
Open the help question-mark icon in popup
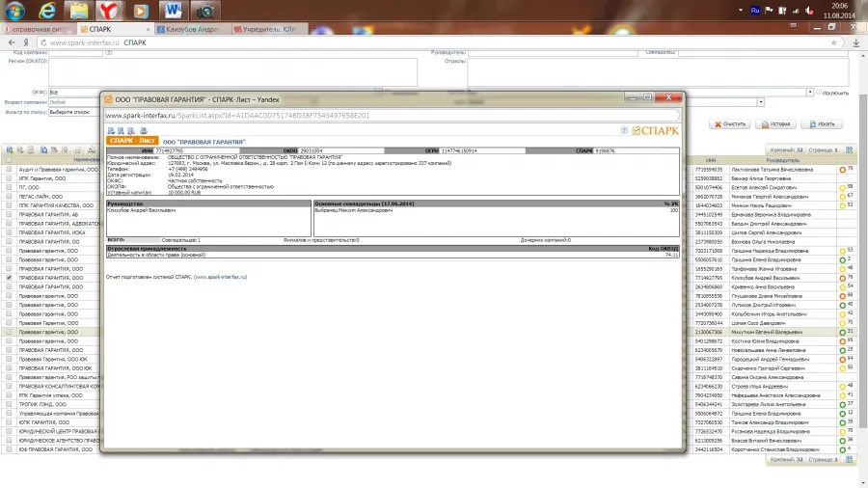pos(624,130)
